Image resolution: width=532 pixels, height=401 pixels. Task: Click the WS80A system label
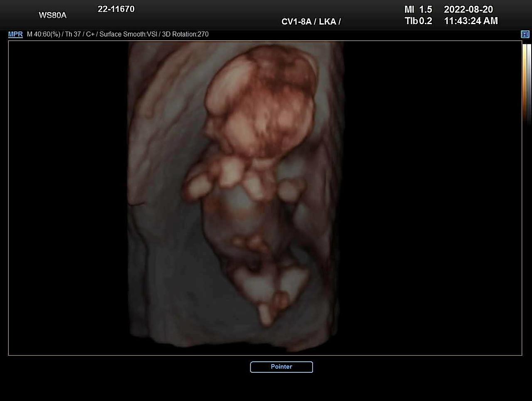pos(53,15)
